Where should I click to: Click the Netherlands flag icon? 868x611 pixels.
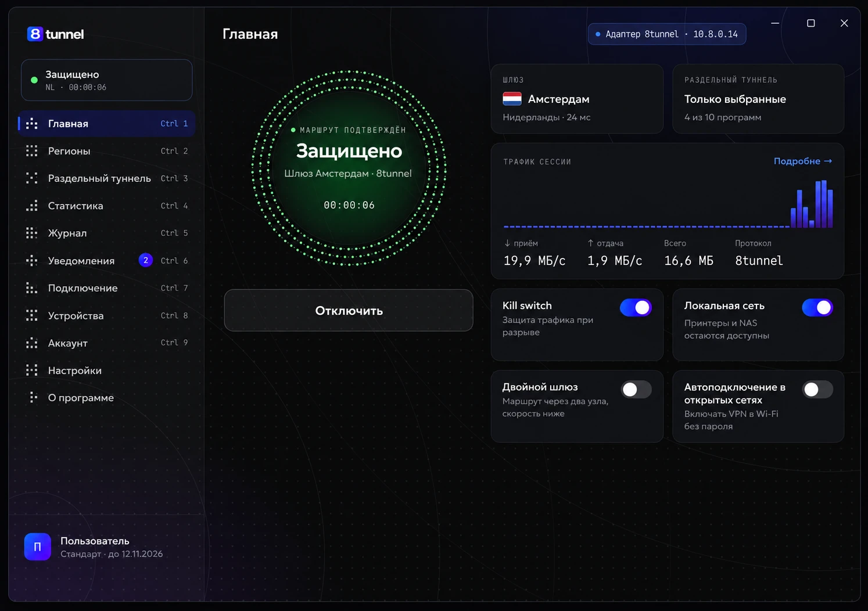click(x=512, y=99)
